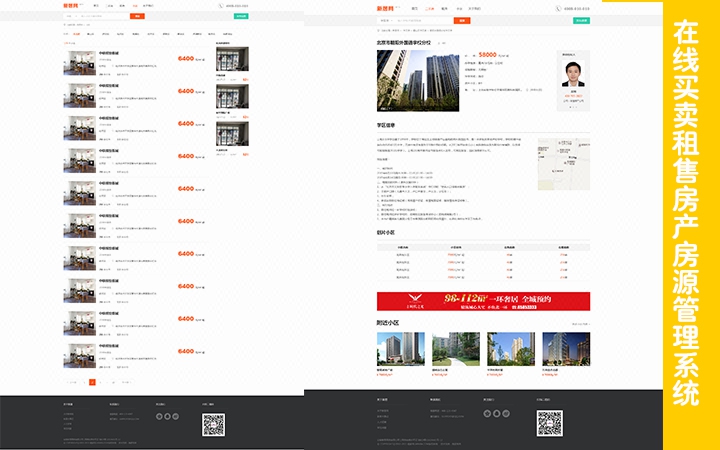The height and width of the screenshot is (450, 720).
Task: Click phone icon in left page header
Action: [221, 6]
